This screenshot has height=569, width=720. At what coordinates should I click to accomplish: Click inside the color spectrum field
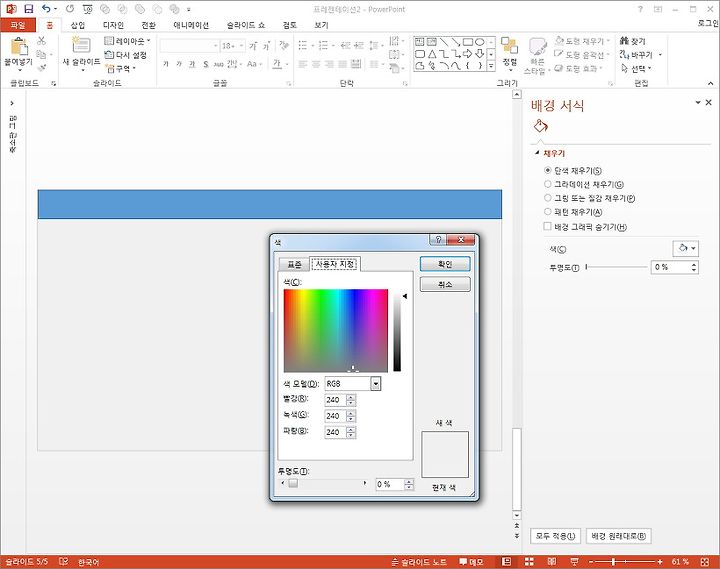(x=336, y=330)
